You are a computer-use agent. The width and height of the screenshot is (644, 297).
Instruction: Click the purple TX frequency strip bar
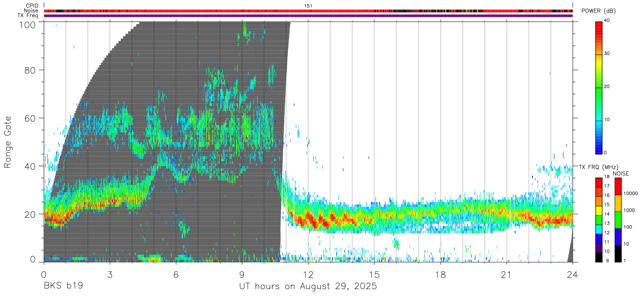(x=308, y=16)
